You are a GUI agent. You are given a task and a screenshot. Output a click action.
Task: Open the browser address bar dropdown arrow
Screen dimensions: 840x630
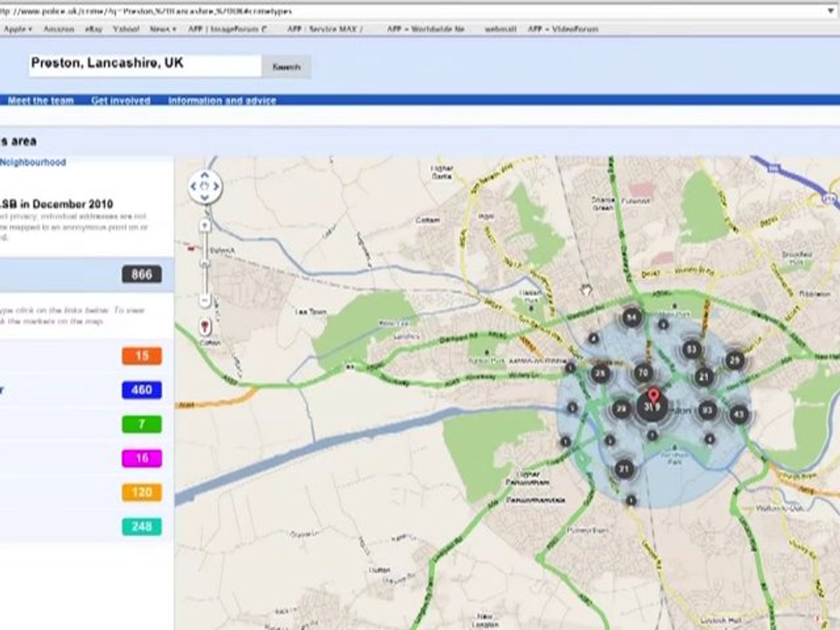pos(829,11)
